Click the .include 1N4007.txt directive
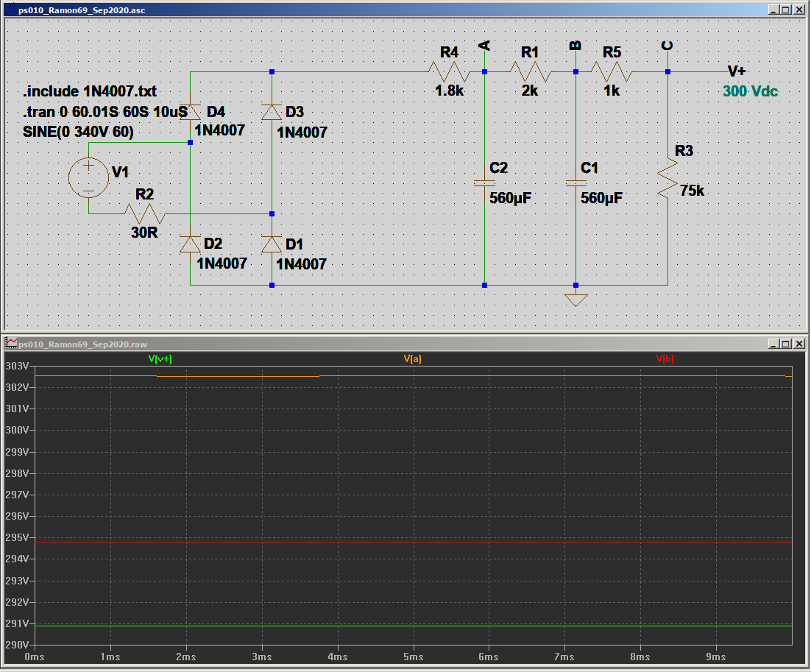Screen dimensions: 811x672 pyautogui.click(x=90, y=91)
